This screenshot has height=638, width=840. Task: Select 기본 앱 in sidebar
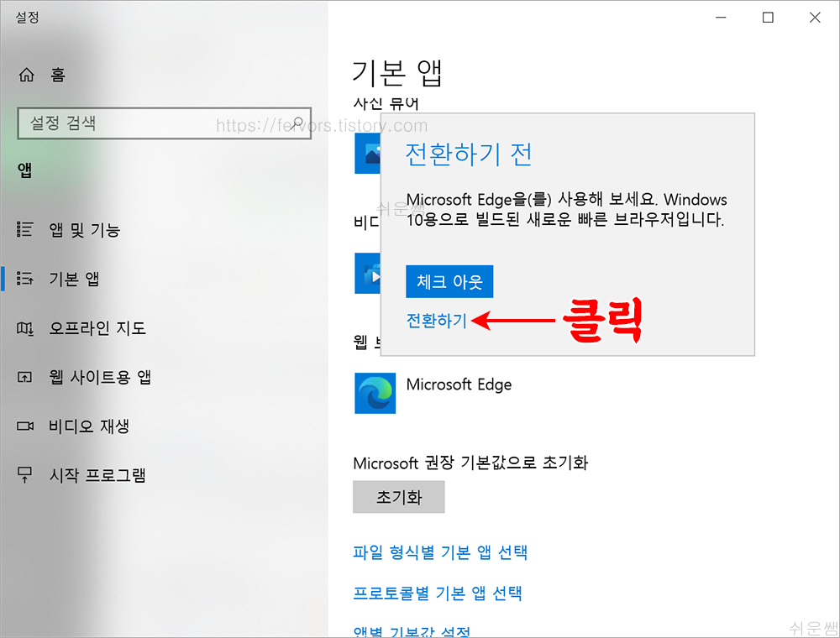tap(75, 279)
